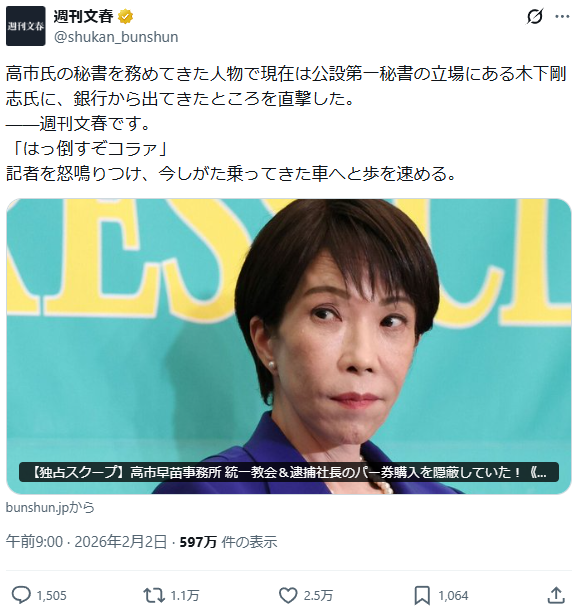Open the 週刊文春 display name
Screen dimensions: 579x614
pyautogui.click(x=83, y=16)
